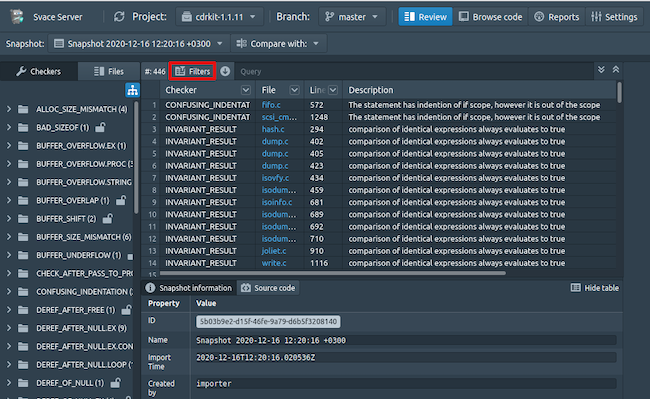Click the Import Time value 2020-12-16T12:20:16.020536Z
Image resolution: width=650 pixels, height=399 pixels.
pos(255,357)
